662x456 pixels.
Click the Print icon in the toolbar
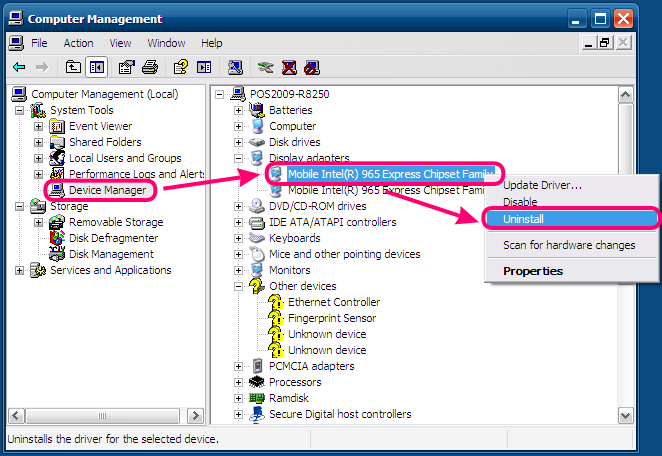click(149, 67)
